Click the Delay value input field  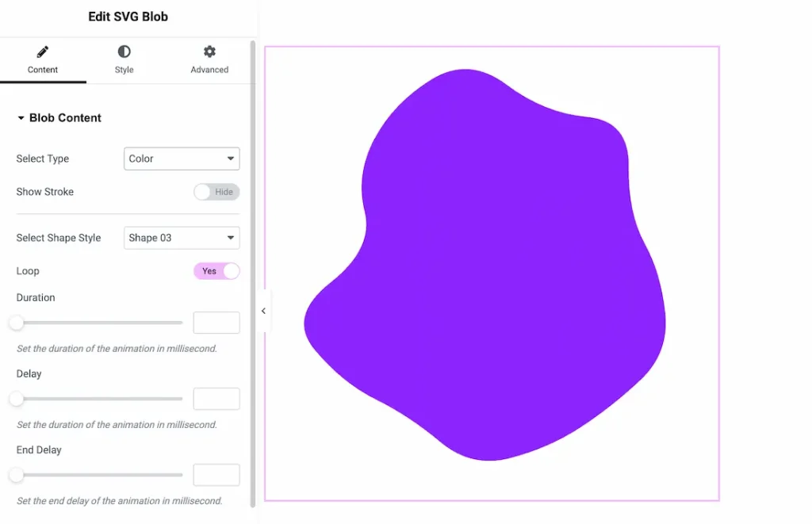pyautogui.click(x=216, y=399)
